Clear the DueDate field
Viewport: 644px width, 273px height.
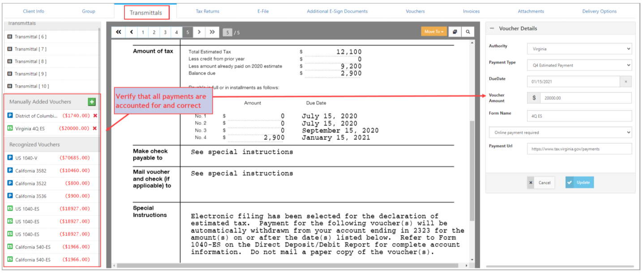point(626,82)
